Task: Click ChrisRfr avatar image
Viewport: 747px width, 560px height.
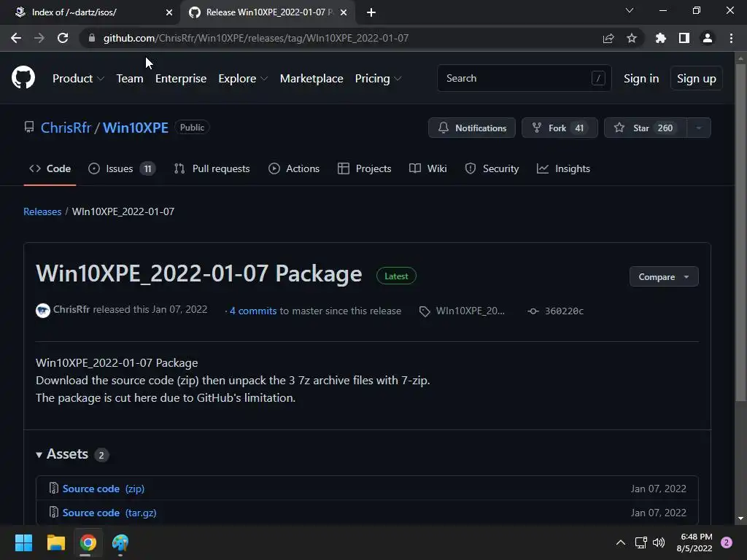Action: [x=43, y=311]
